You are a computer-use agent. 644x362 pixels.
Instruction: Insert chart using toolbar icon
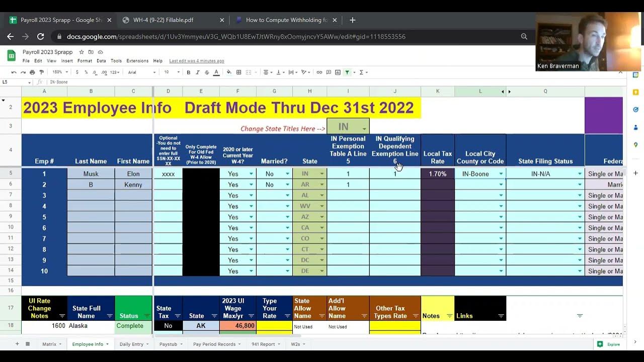click(338, 72)
